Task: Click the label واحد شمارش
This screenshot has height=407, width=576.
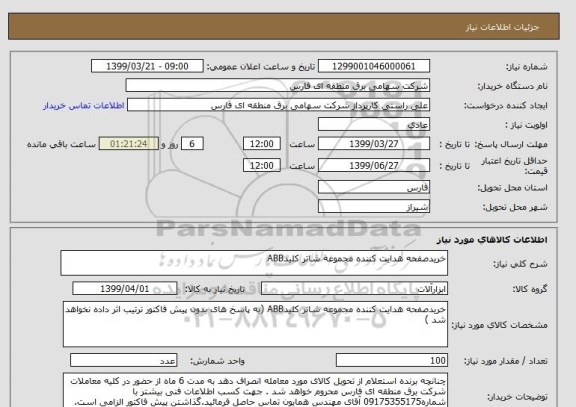Action: [217, 361]
